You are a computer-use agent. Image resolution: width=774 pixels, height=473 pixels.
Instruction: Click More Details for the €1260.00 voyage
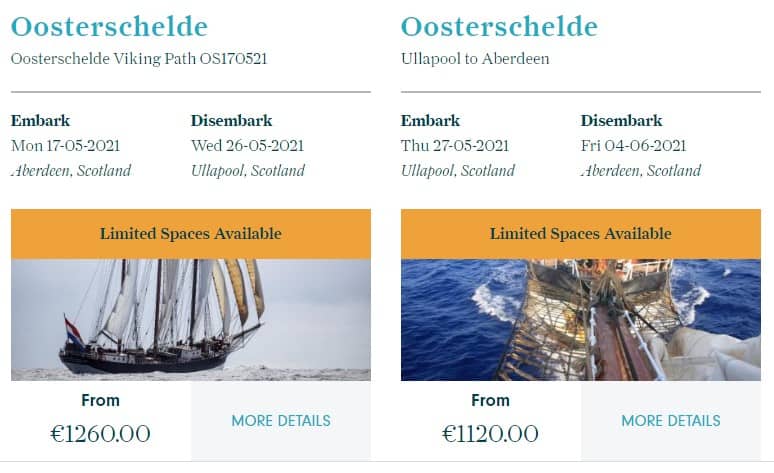pyautogui.click(x=281, y=421)
